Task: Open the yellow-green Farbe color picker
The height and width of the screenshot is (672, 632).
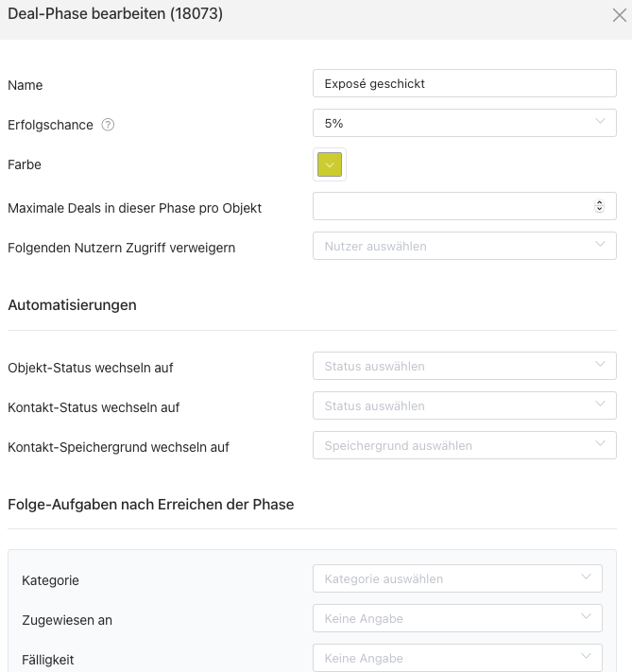Action: (x=330, y=164)
